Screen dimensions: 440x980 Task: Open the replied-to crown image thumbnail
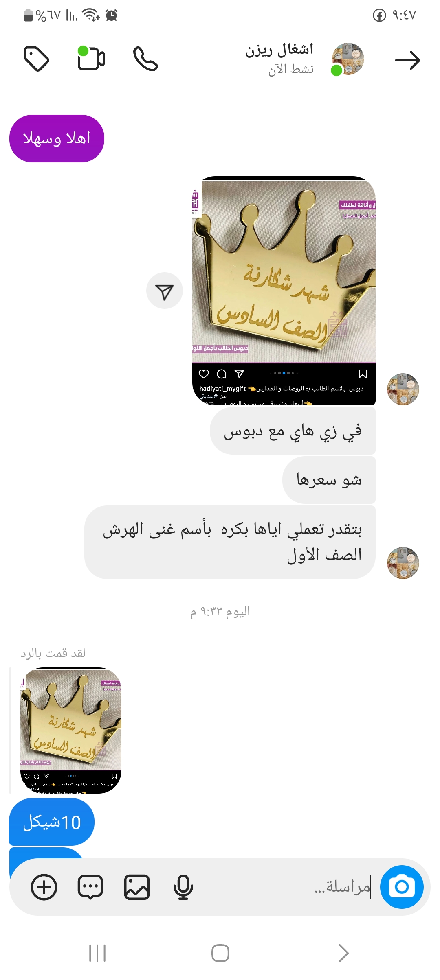71,731
